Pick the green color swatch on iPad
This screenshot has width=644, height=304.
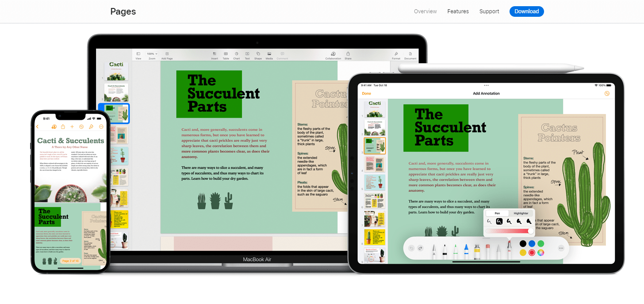tap(540, 243)
